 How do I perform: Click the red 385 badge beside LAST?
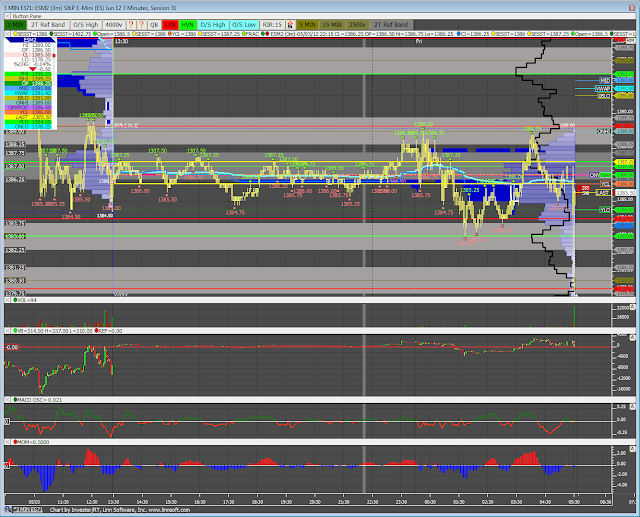tap(585, 188)
